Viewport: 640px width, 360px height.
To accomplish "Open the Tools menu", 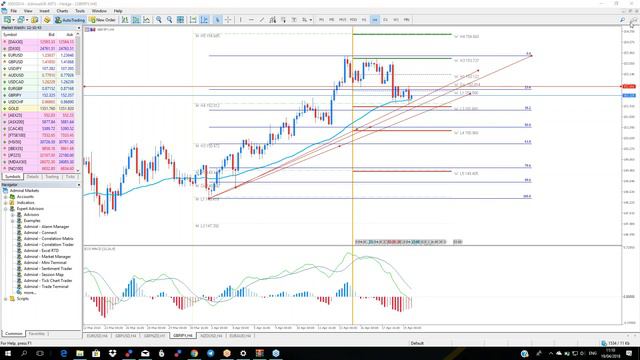I will (80, 11).
